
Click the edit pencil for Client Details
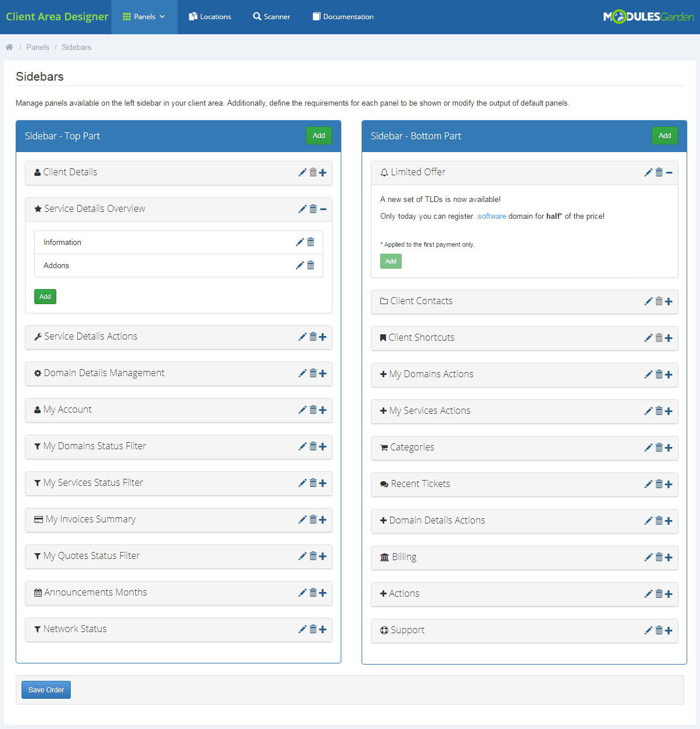(302, 172)
